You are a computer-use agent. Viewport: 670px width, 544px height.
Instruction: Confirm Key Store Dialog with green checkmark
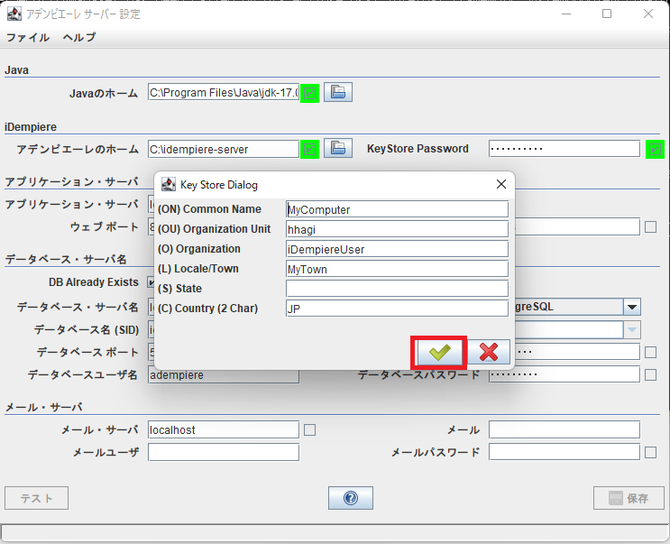[440, 352]
